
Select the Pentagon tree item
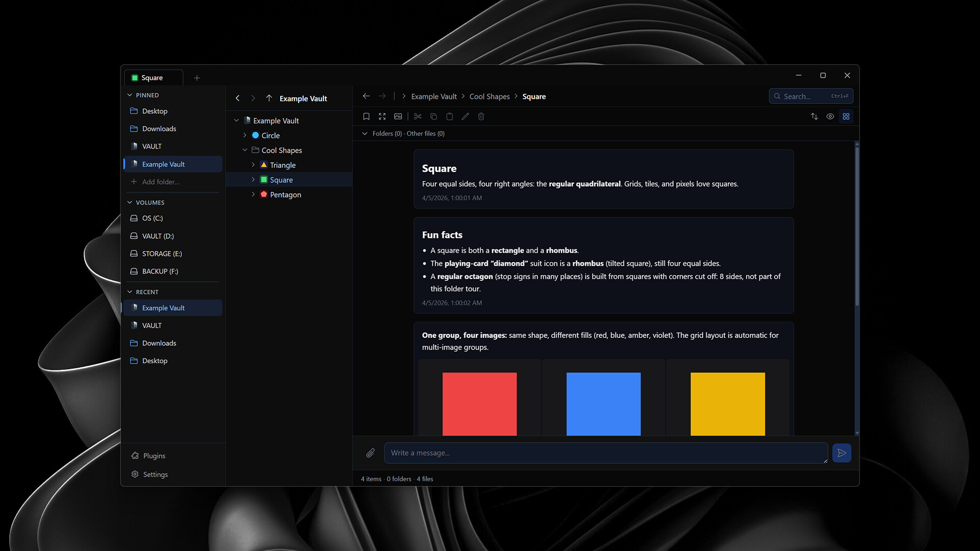click(285, 195)
